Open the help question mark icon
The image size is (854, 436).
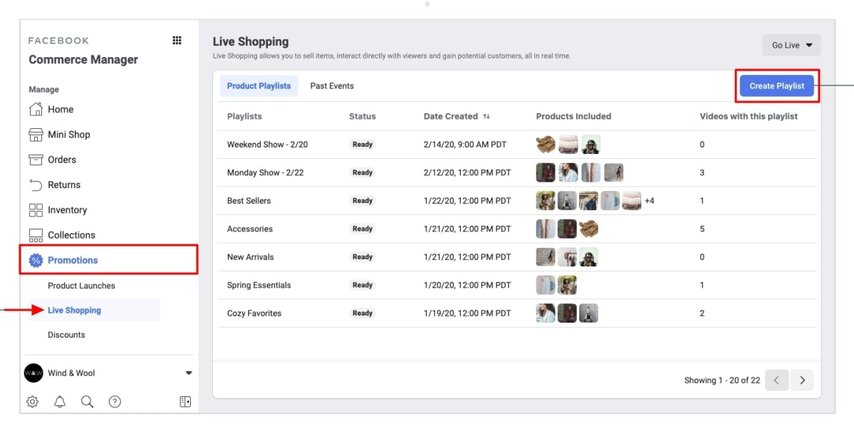[115, 402]
